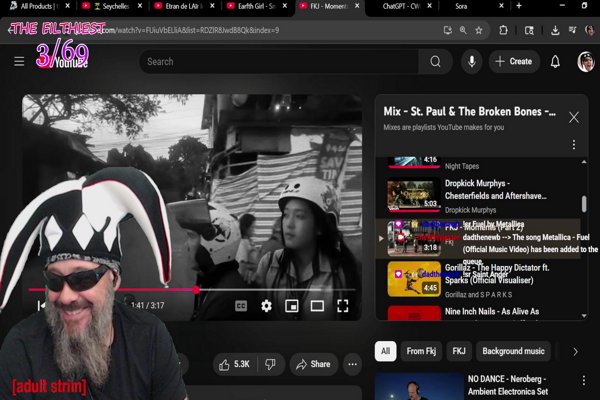
Task: Select the All filter chip
Action: [x=385, y=351]
